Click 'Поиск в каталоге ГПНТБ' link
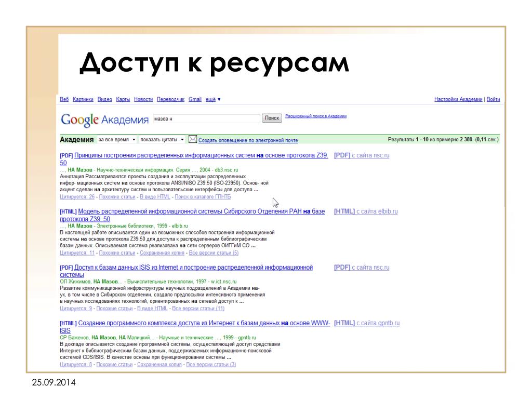 pyautogui.click(x=203, y=197)
